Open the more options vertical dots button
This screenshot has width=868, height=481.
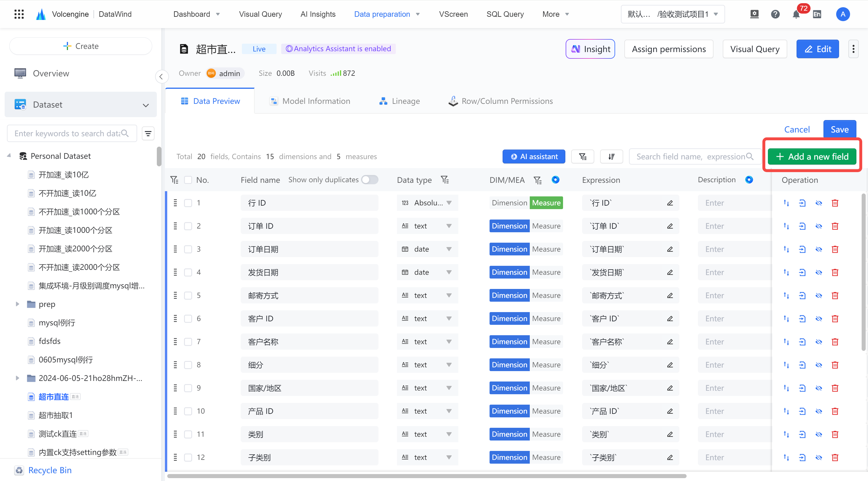click(853, 49)
